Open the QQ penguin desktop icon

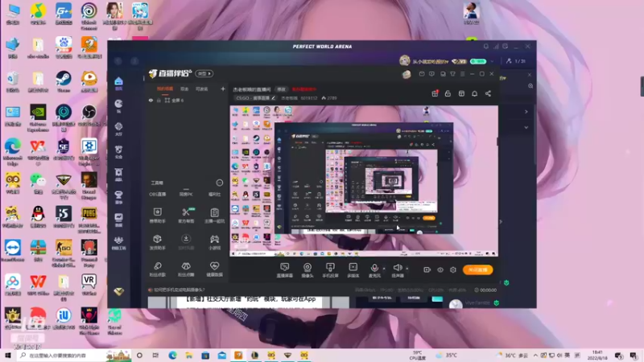pyautogui.click(x=38, y=216)
